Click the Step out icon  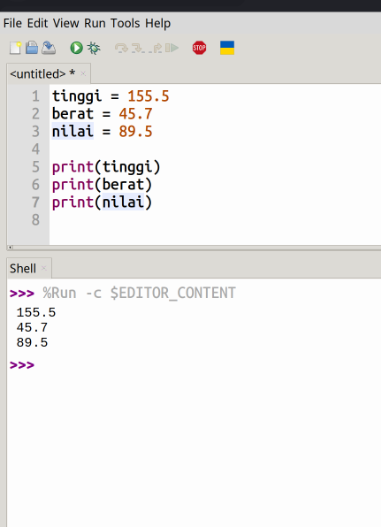(156, 48)
